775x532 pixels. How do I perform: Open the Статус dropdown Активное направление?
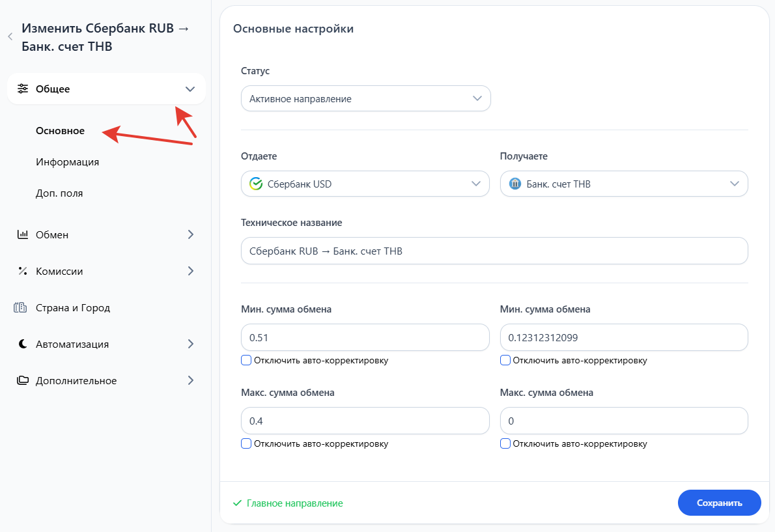pos(366,98)
